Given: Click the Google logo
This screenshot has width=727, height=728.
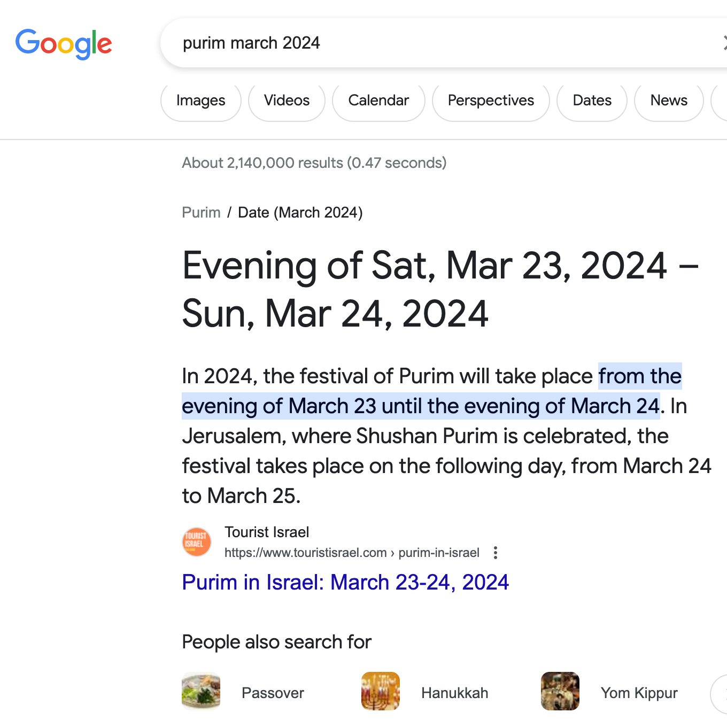Looking at the screenshot, I should pyautogui.click(x=64, y=44).
